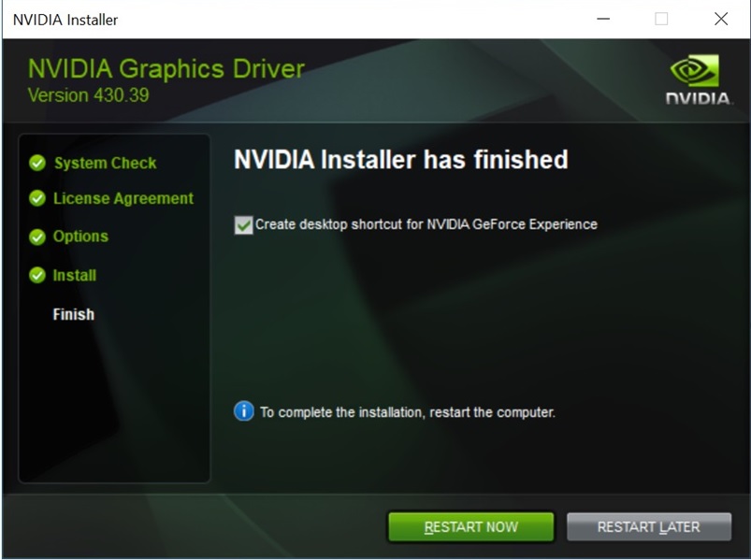Uncheck the Create desktop shortcut checkbox

coord(243,225)
